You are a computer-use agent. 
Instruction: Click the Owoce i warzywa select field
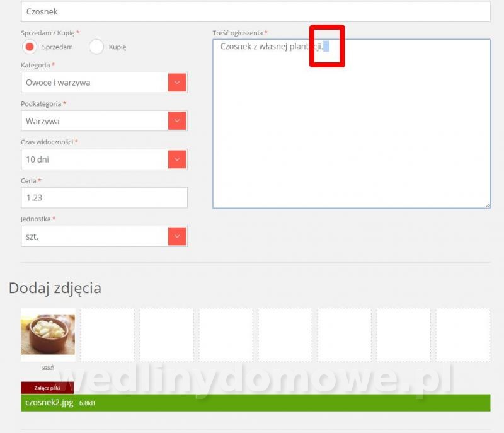pos(104,83)
